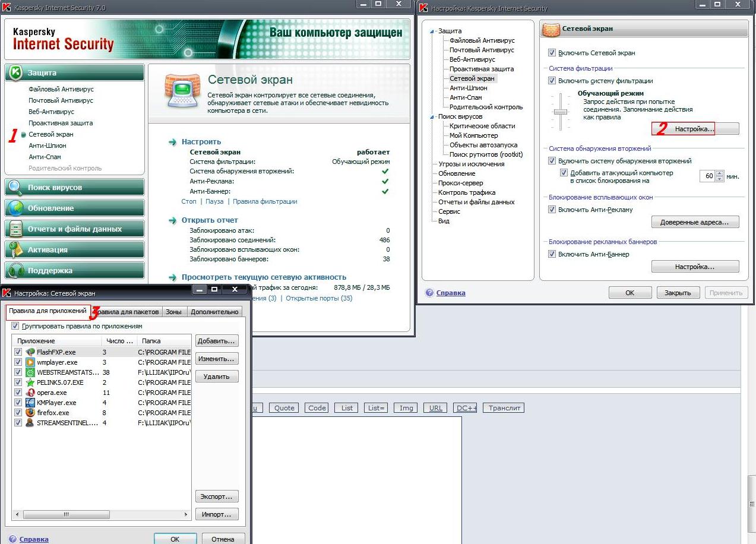
Task: Toggle Включить систему фильтрации checkbox
Action: (x=552, y=81)
